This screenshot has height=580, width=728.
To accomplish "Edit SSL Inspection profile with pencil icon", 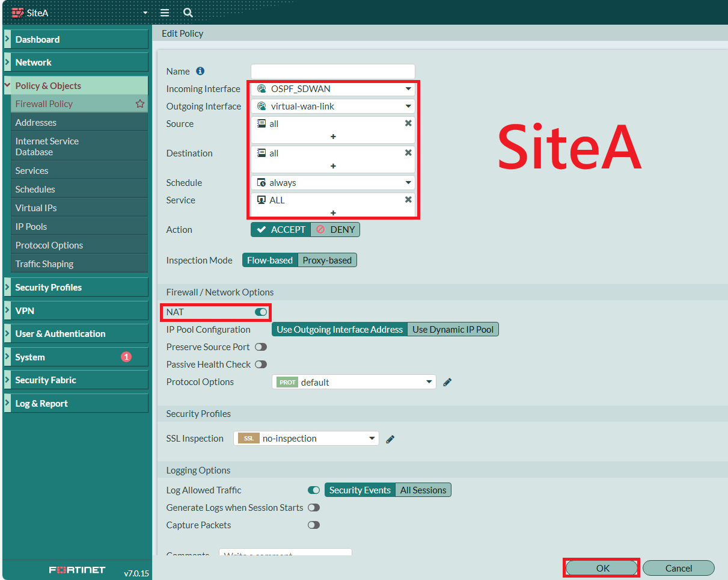I will tap(390, 439).
